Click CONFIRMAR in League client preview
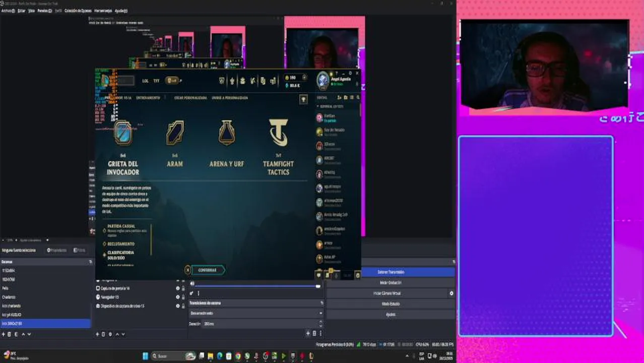The width and height of the screenshot is (644, 363). click(208, 270)
